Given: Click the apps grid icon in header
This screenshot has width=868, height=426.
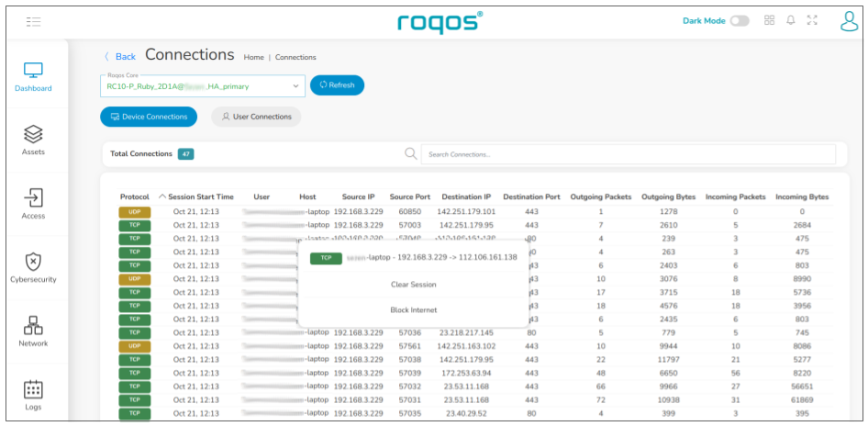Looking at the screenshot, I should (x=769, y=20).
